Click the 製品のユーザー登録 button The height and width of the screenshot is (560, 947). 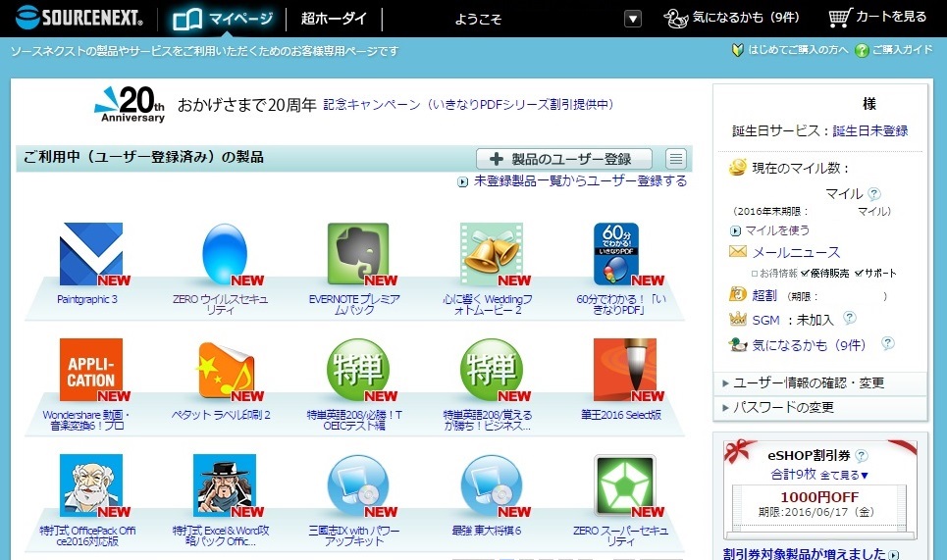tap(564, 159)
